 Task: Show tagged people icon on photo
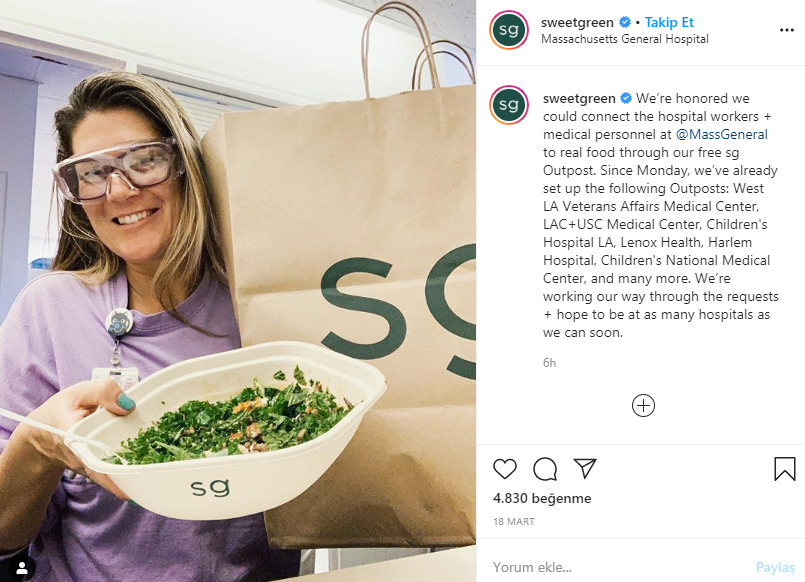[22, 568]
